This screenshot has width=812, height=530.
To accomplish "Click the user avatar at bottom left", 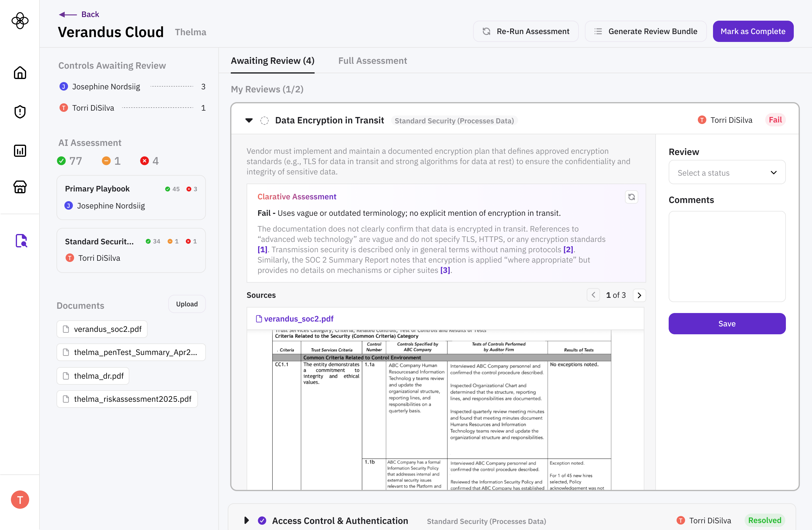I will point(20,500).
